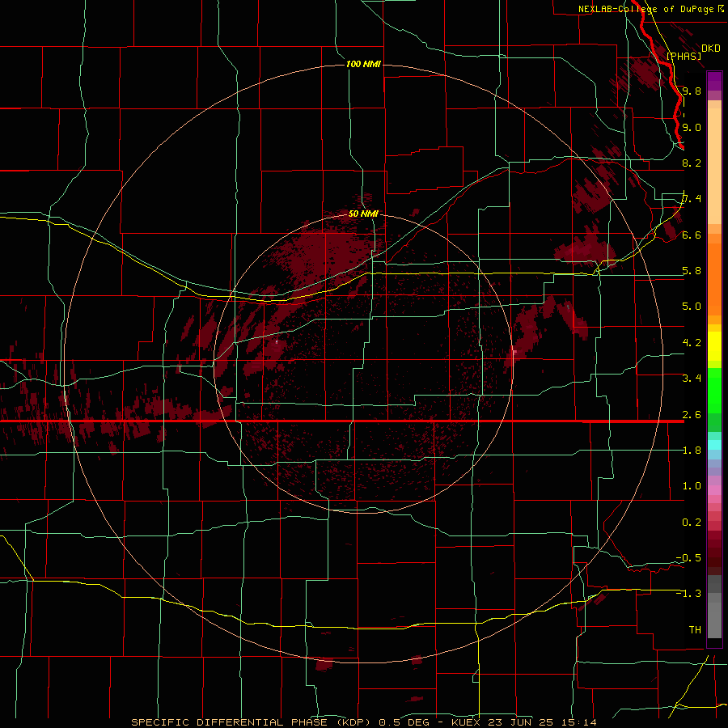This screenshot has width=728, height=728.
Task: Click the 0.5 DEG elevation in caption
Action: pos(403,722)
